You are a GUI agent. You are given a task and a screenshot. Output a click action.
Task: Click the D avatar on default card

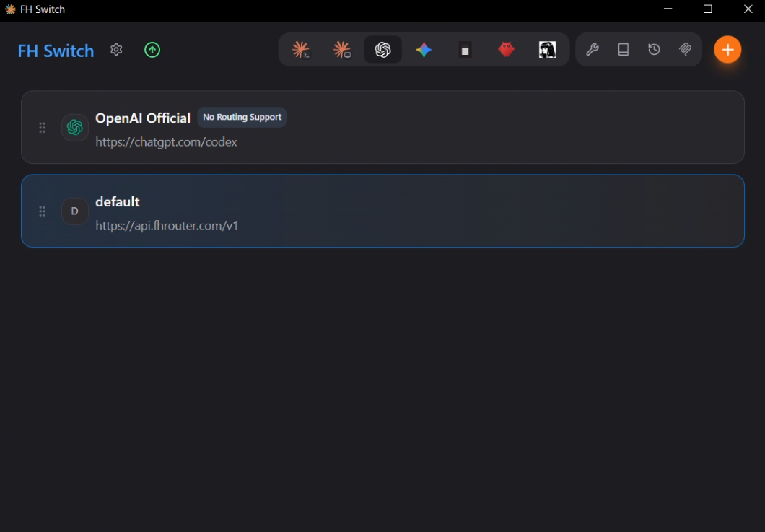click(74, 211)
